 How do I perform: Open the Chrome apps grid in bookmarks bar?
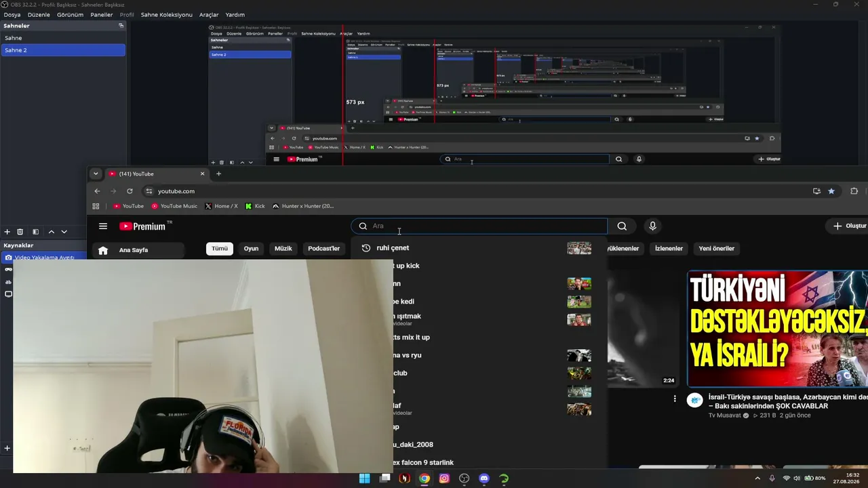[96, 206]
